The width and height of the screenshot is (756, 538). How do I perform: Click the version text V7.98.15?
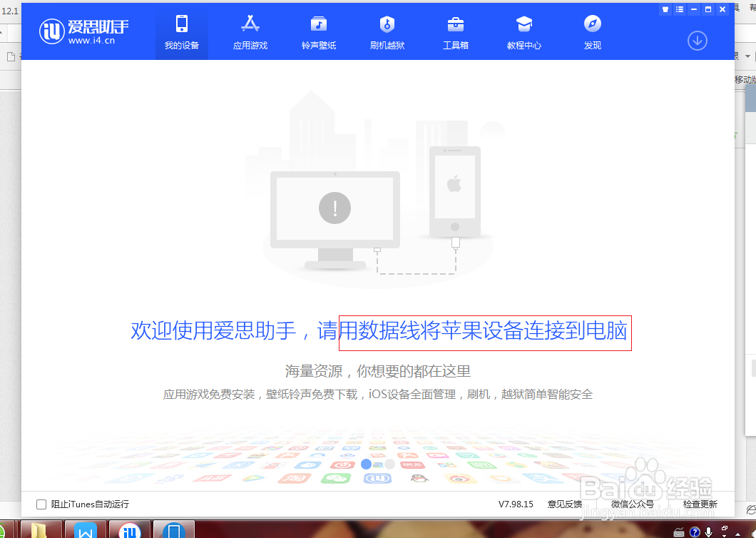click(x=516, y=504)
